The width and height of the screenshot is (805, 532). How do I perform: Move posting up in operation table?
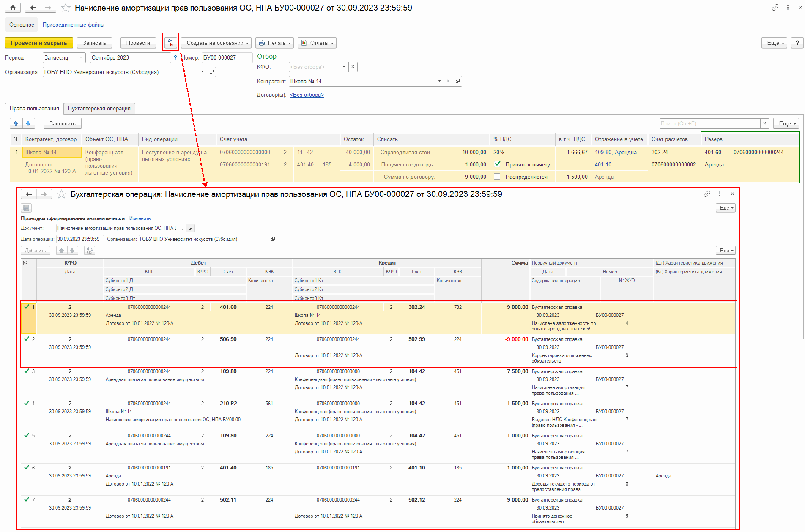(x=62, y=251)
